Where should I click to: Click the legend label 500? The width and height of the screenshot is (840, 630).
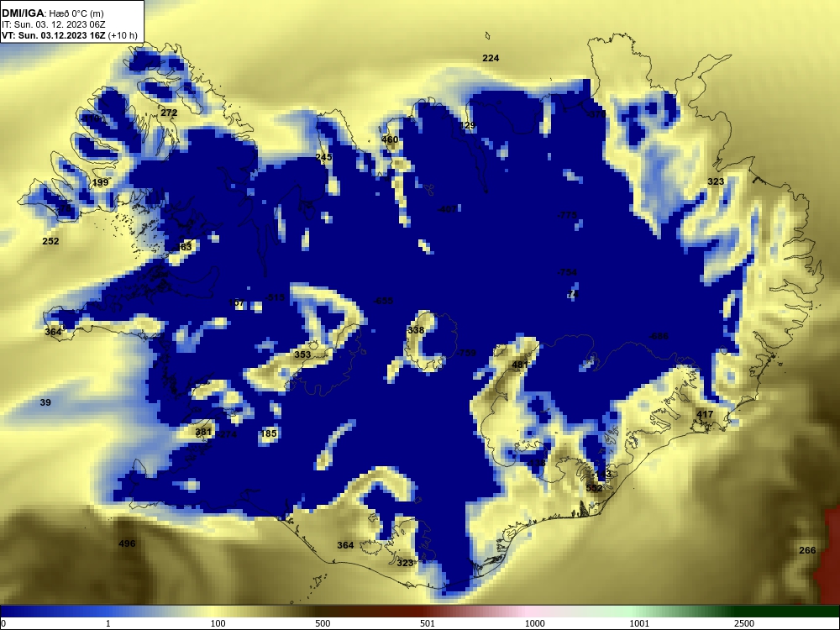pyautogui.click(x=323, y=623)
